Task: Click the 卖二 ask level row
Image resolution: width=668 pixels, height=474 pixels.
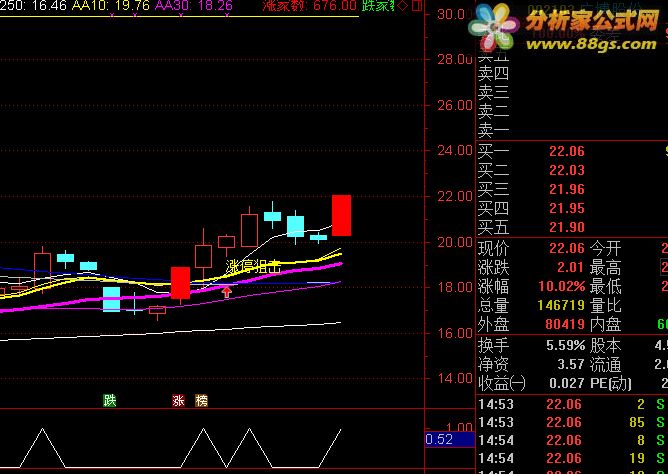Action: [572, 112]
